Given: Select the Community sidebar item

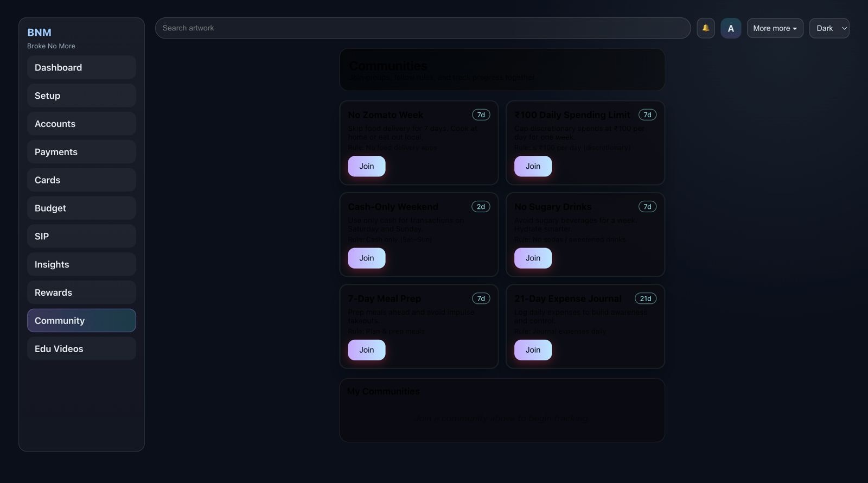Looking at the screenshot, I should [81, 321].
